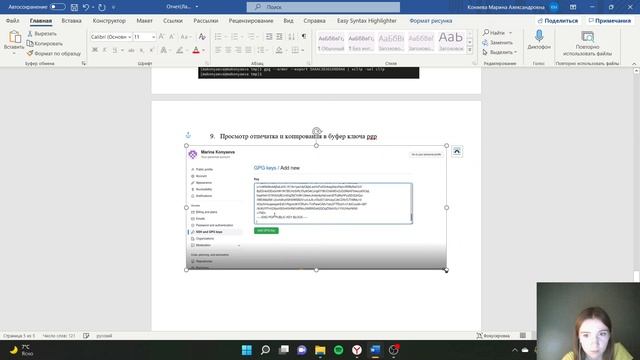Apply paragraph shading color
This screenshot has width=640, height=360.
point(279,50)
